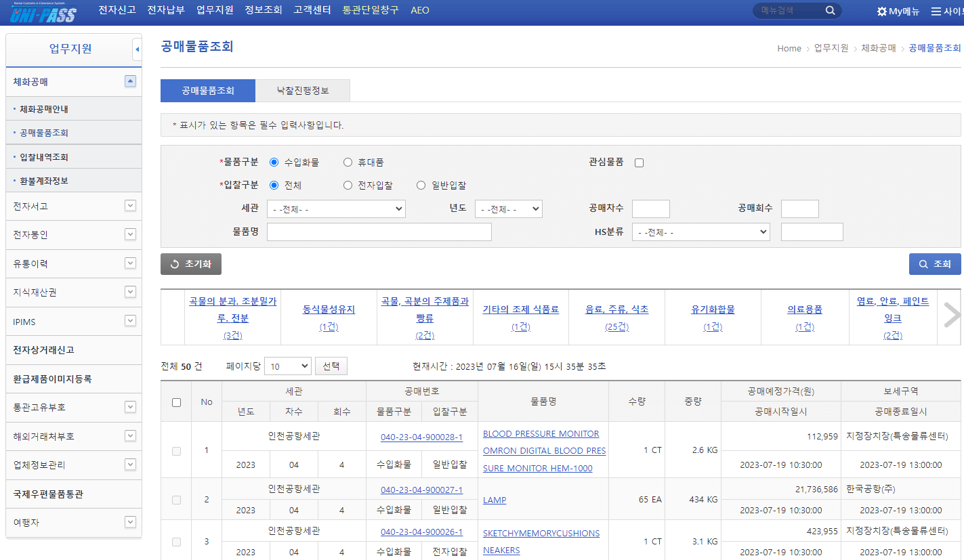Focus the HS code input beside HS분류
This screenshot has width=964, height=560.
tap(812, 232)
